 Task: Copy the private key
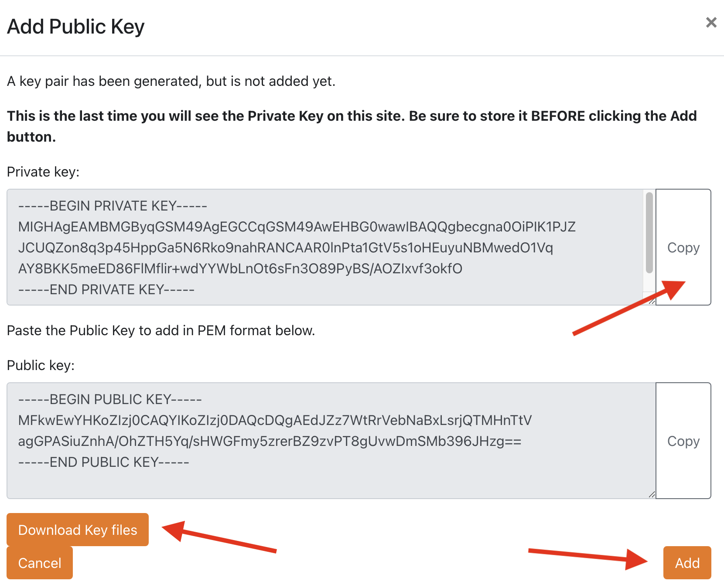(683, 247)
